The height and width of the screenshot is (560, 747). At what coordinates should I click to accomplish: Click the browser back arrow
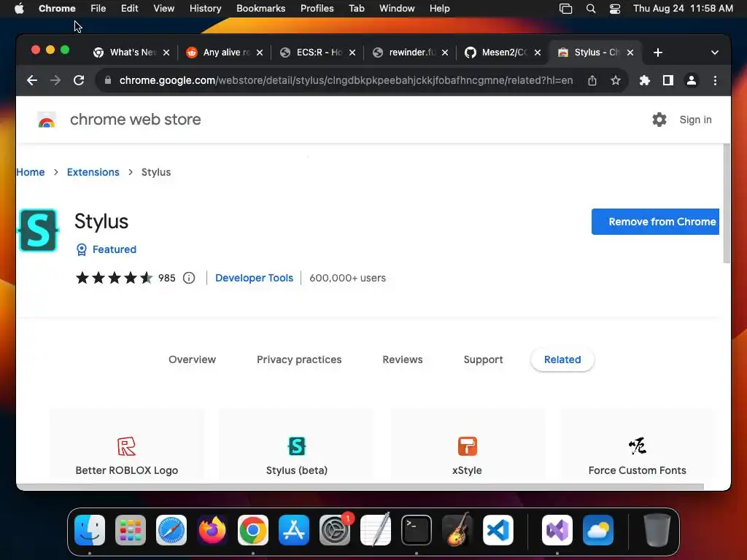(x=32, y=80)
